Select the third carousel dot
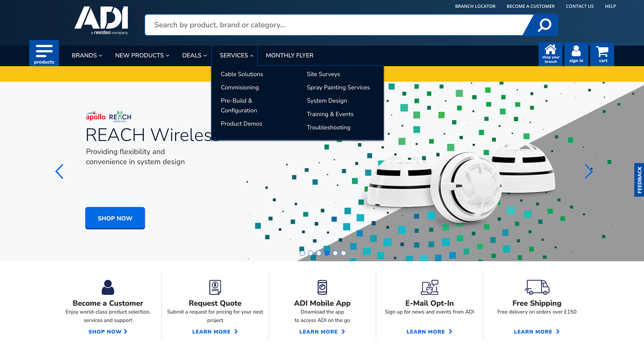 pos(319,253)
